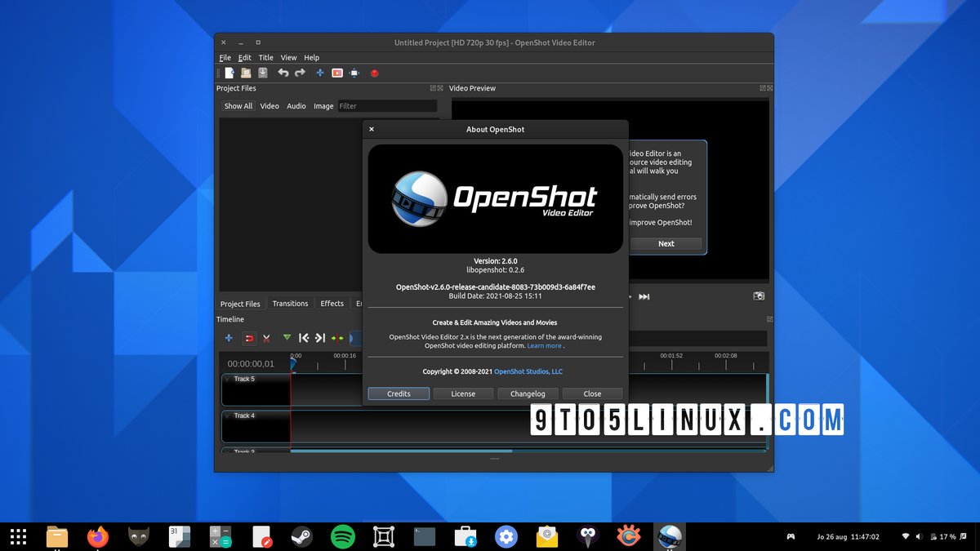980x551 pixels.
Task: Switch to the Transitions tab
Action: [290, 304]
